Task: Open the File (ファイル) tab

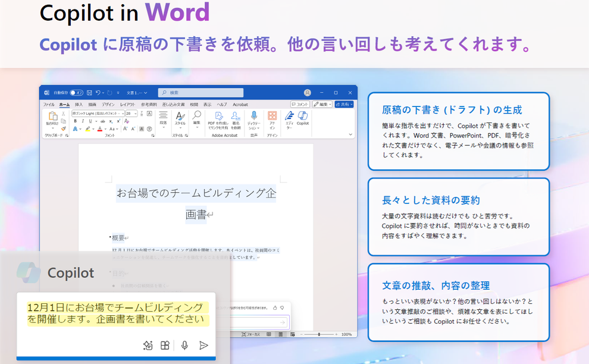Action: [x=49, y=105]
